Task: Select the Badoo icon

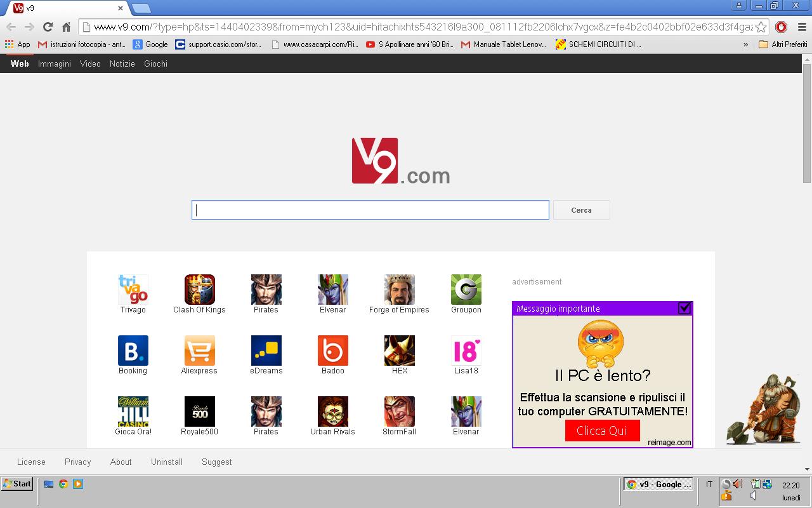Action: coord(332,351)
